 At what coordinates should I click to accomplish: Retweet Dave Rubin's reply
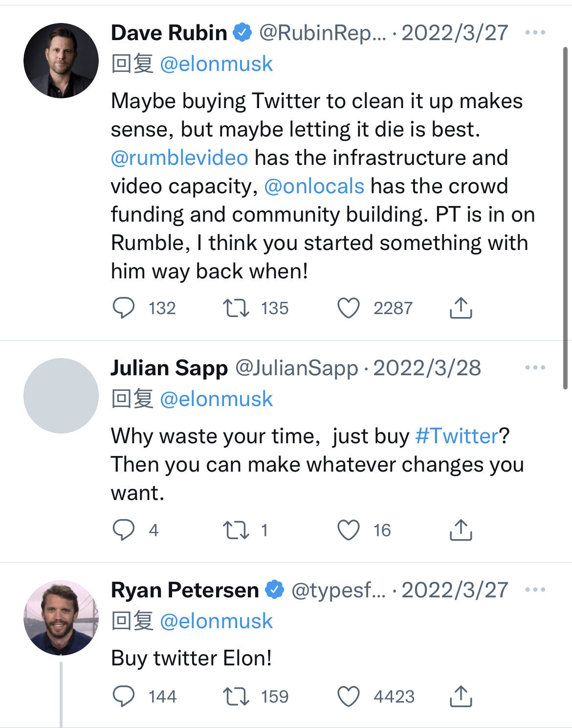236,308
